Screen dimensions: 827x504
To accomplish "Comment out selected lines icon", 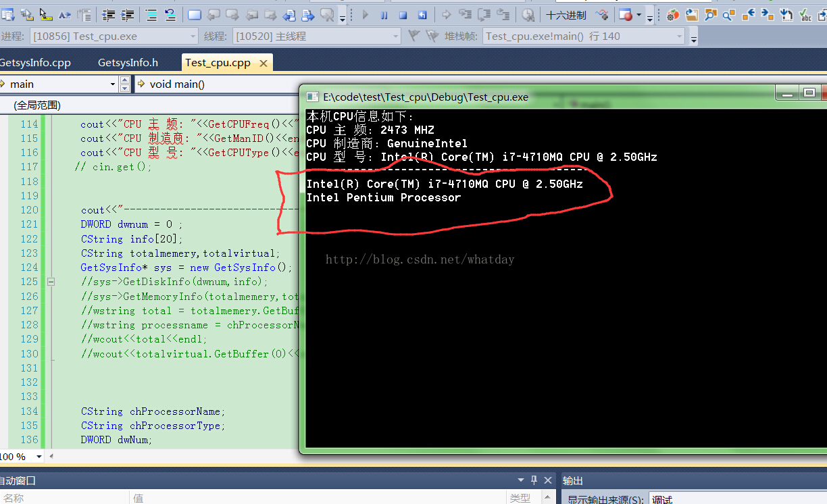I will pos(151,15).
